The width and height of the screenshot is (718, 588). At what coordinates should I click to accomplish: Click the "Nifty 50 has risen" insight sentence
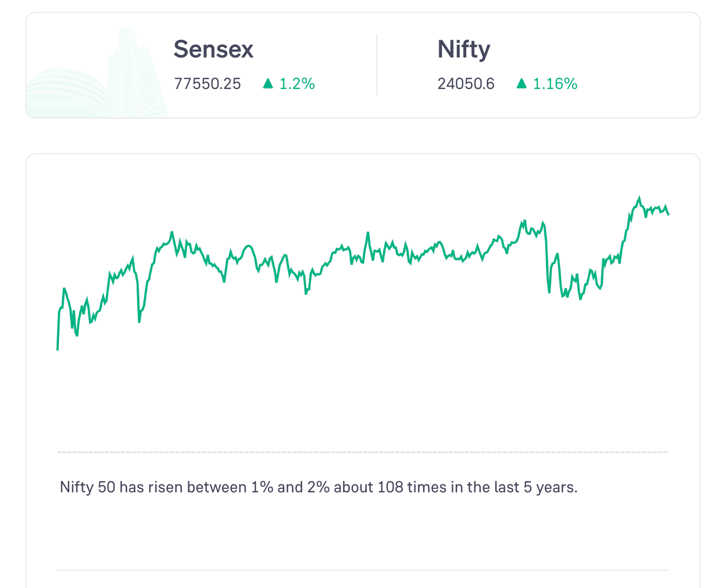tap(318, 487)
